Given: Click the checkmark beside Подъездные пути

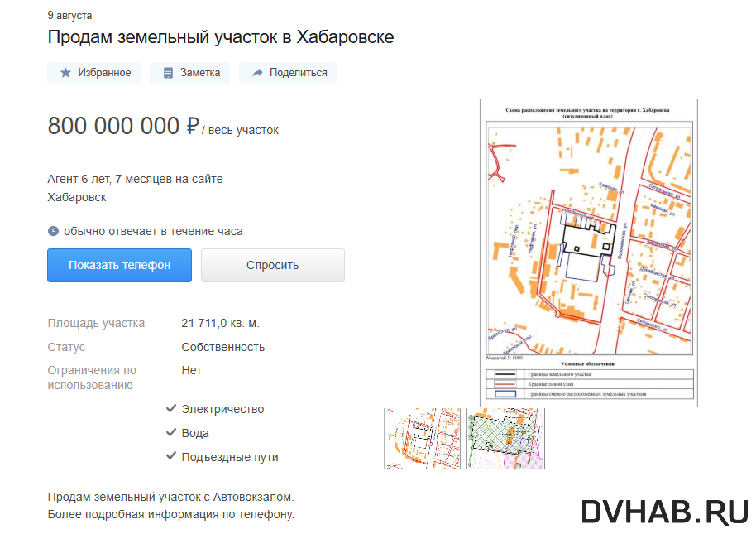Looking at the screenshot, I should [x=172, y=456].
